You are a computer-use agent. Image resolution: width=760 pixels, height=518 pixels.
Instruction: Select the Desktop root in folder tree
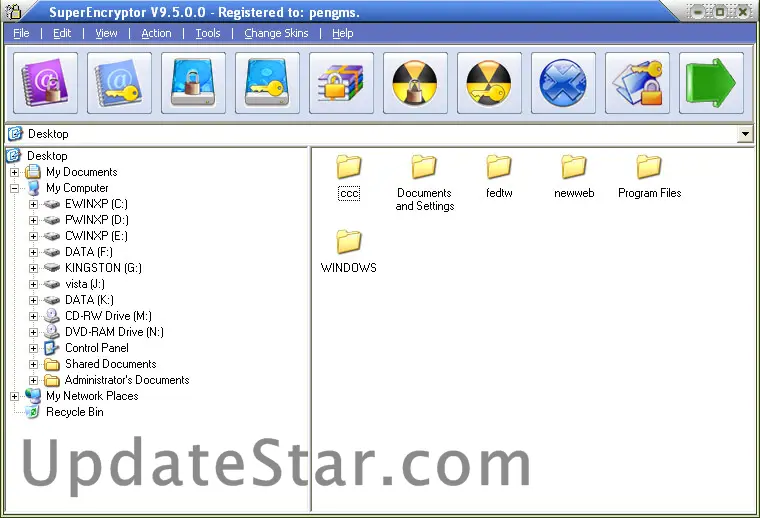[47, 156]
